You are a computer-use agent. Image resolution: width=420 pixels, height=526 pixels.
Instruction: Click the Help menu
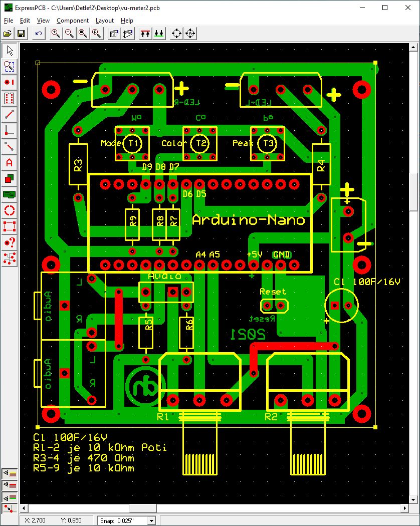(127, 21)
